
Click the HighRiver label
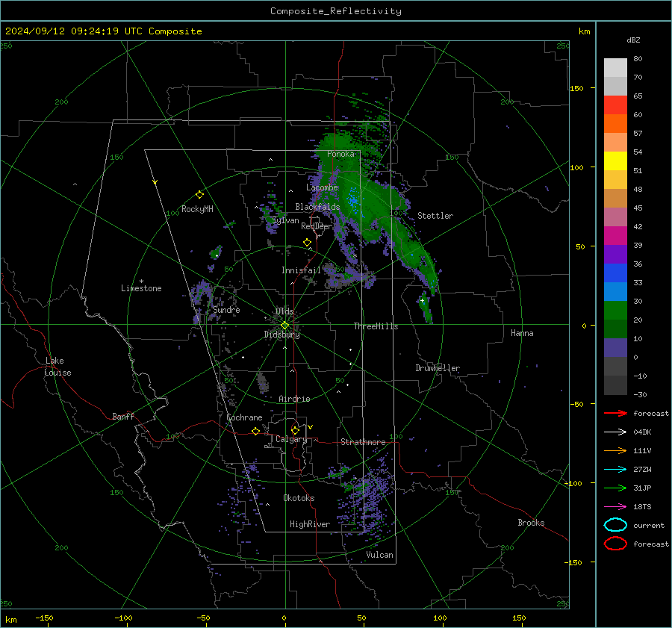(310, 524)
